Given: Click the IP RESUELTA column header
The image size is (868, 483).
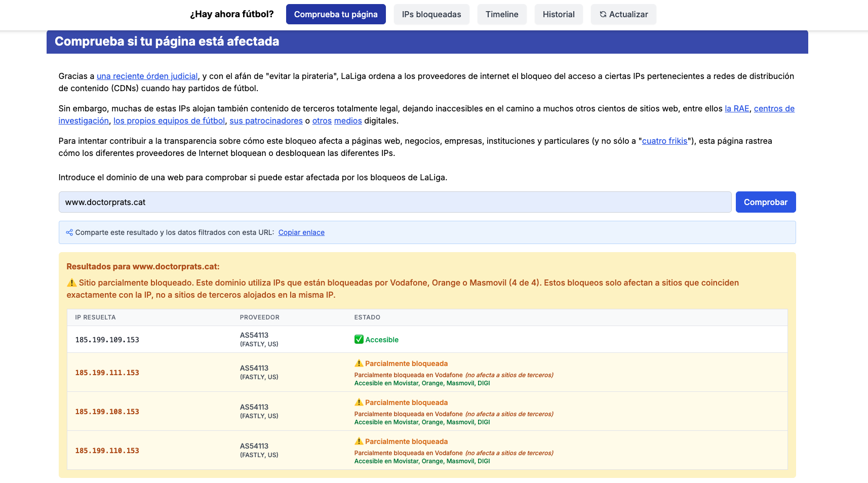Looking at the screenshot, I should pos(96,317).
